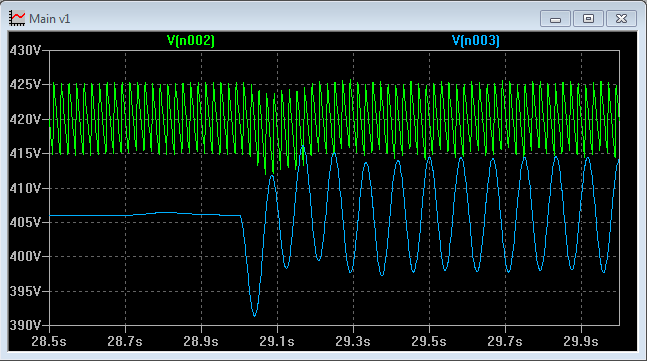The width and height of the screenshot is (647, 361).
Task: Click the 405V vertical axis label
Action: pos(25,222)
